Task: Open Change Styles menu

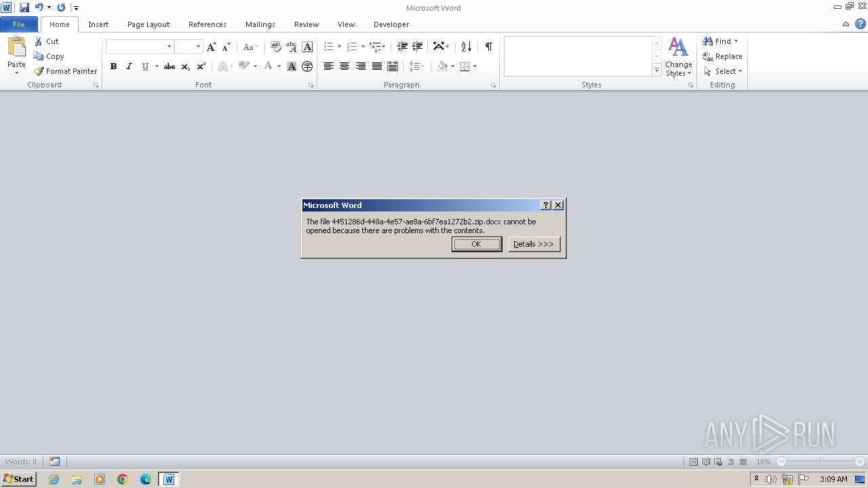Action: [678, 57]
